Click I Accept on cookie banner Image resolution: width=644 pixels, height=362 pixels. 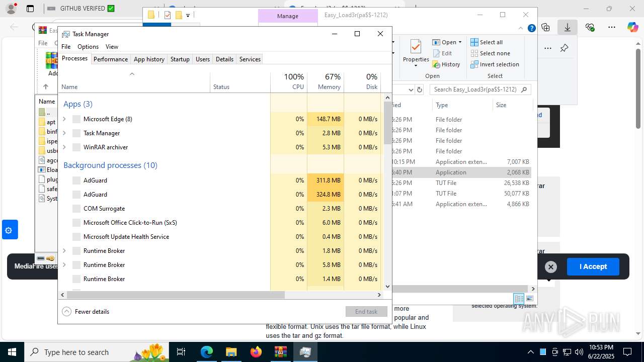coord(593,266)
